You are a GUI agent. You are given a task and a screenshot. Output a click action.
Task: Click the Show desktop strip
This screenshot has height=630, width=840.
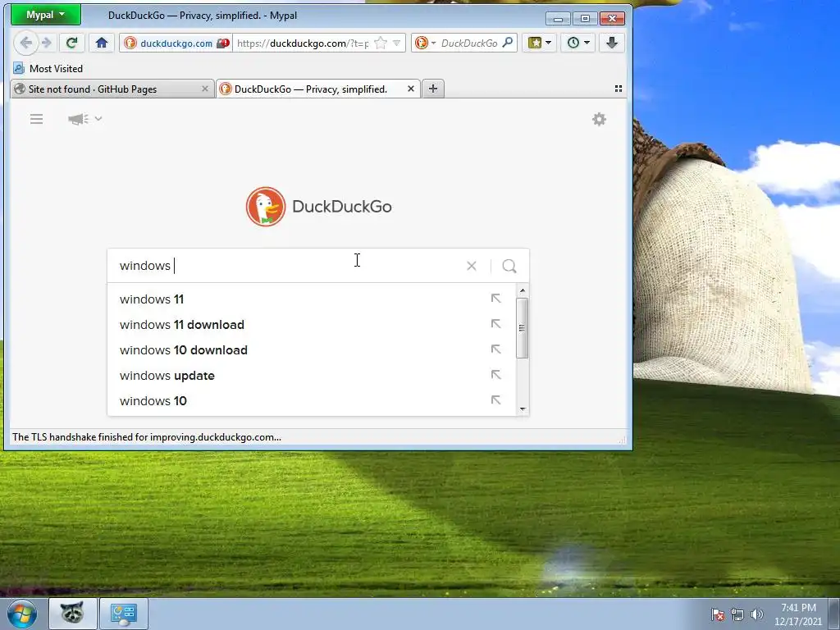834,614
